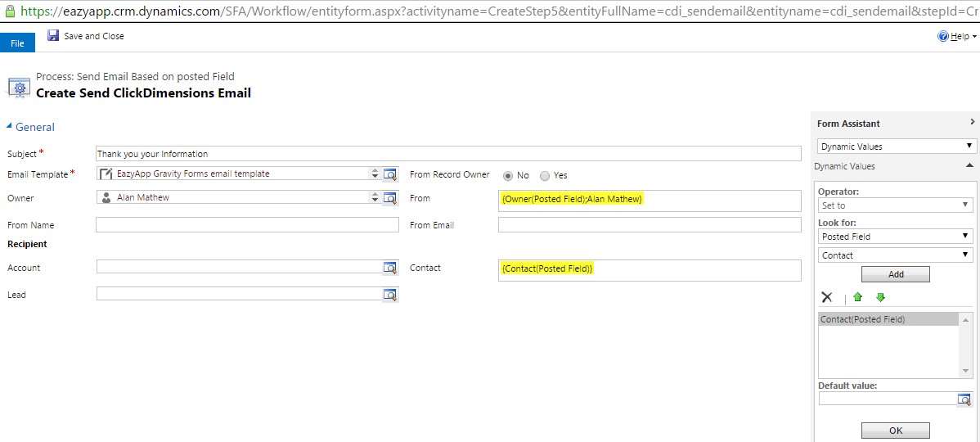Image resolution: width=980 pixels, height=442 pixels.
Task: Click scroll-up arrow of dynamic values list
Action: (x=967, y=319)
